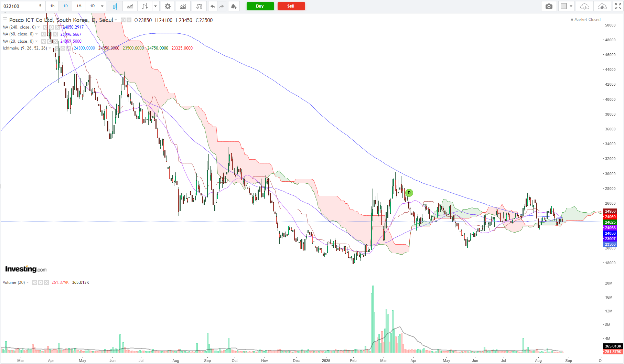
Task: Open compare symbols scales icon
Action: [199, 6]
